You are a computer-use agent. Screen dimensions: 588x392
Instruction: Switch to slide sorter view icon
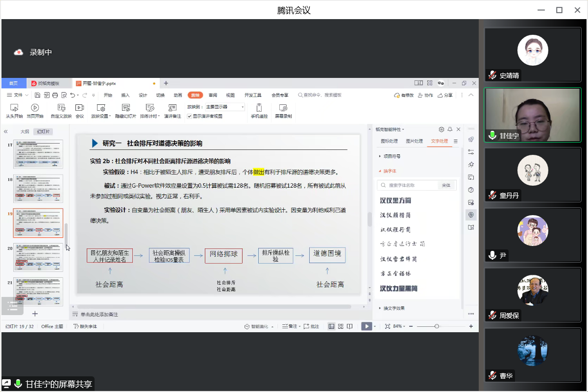pos(340,326)
